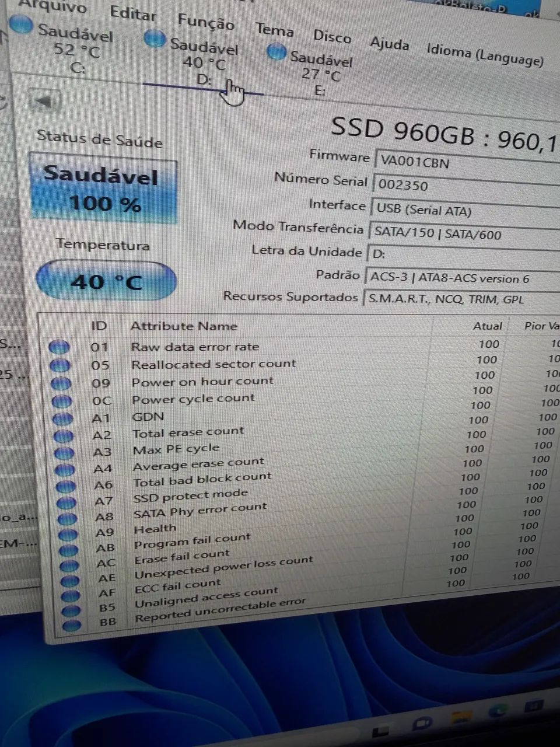The width and height of the screenshot is (560, 747).
Task: Click the Atual column header
Action: (487, 326)
